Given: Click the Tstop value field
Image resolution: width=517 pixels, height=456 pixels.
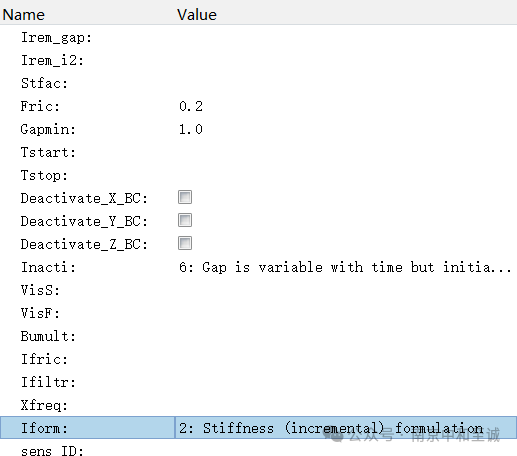Looking at the screenshot, I should tap(346, 175).
